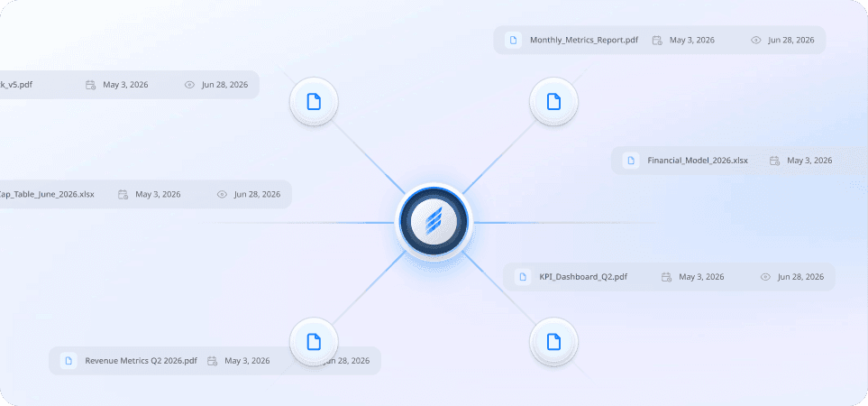Open the Monthly_Metrics_Report.pdf file name

[x=584, y=40]
